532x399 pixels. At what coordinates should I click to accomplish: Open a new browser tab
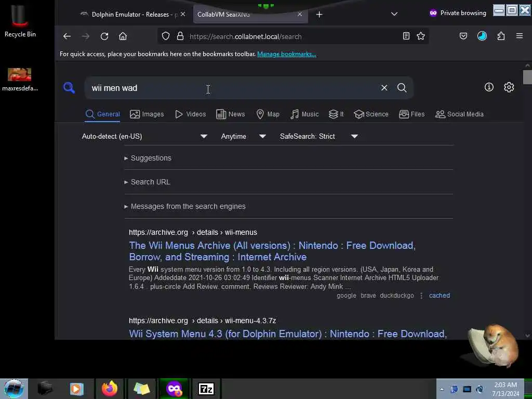[x=319, y=14]
